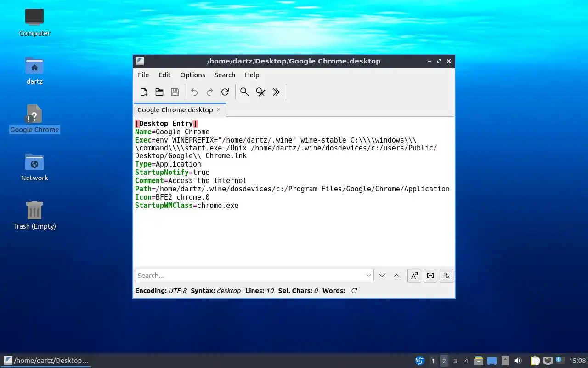This screenshot has width=588, height=368.
Task: Click the Sel. Chars: 0 status entry
Action: [298, 291]
